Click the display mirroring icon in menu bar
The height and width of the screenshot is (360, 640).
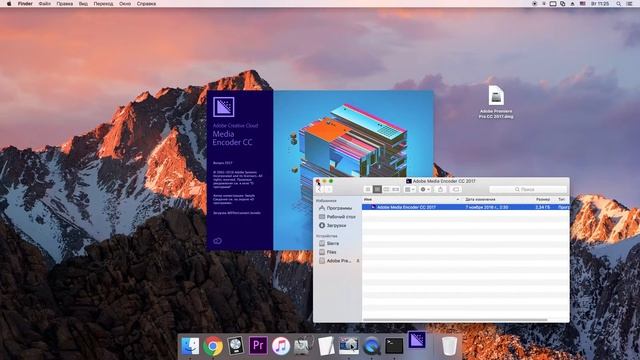(x=553, y=4)
